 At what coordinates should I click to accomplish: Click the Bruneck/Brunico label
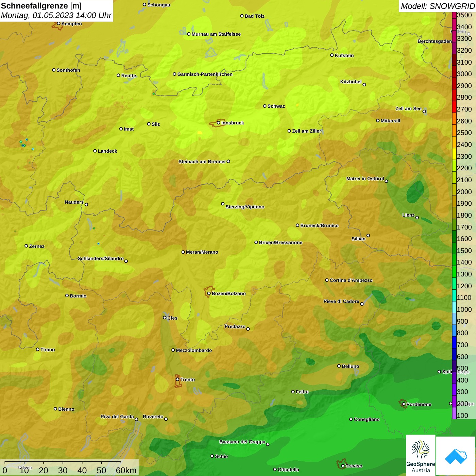coord(319,225)
